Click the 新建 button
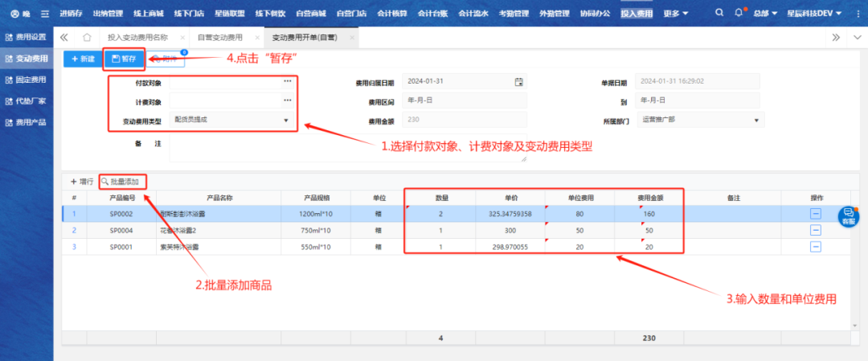 tap(82, 59)
